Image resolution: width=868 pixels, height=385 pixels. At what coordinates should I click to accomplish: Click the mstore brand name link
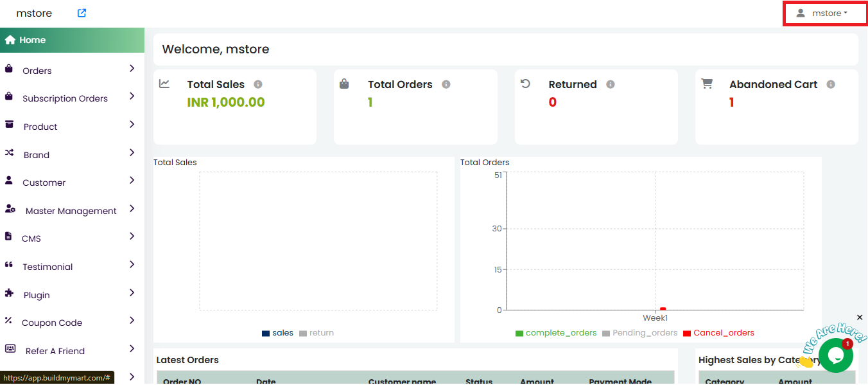34,13
